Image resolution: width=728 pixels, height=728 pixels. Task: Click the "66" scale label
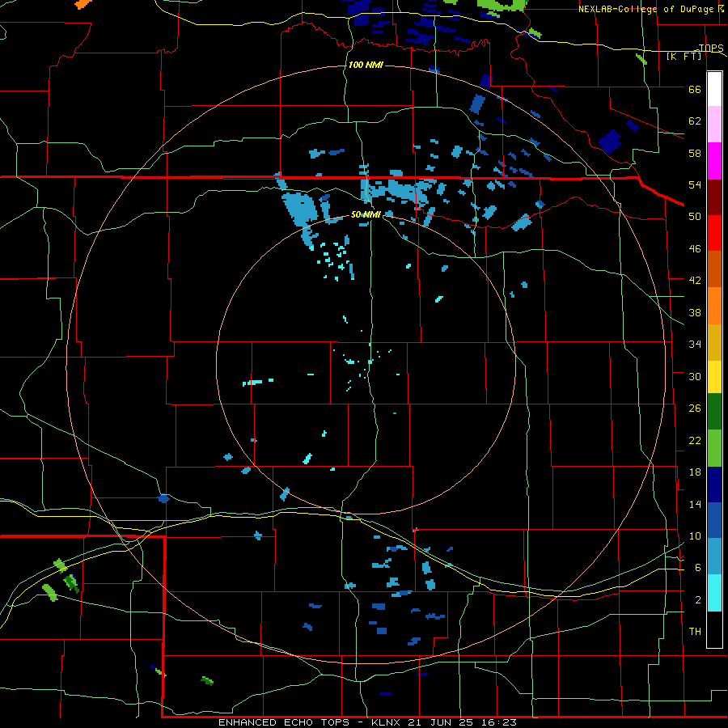coord(695,89)
